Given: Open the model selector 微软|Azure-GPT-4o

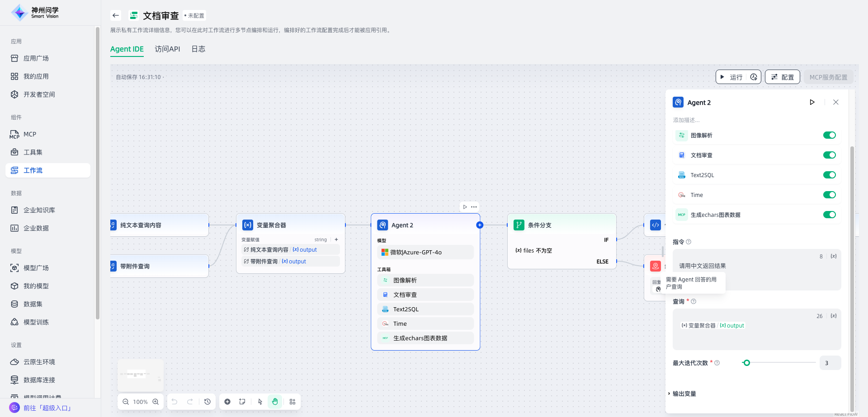Looking at the screenshot, I should click(425, 252).
